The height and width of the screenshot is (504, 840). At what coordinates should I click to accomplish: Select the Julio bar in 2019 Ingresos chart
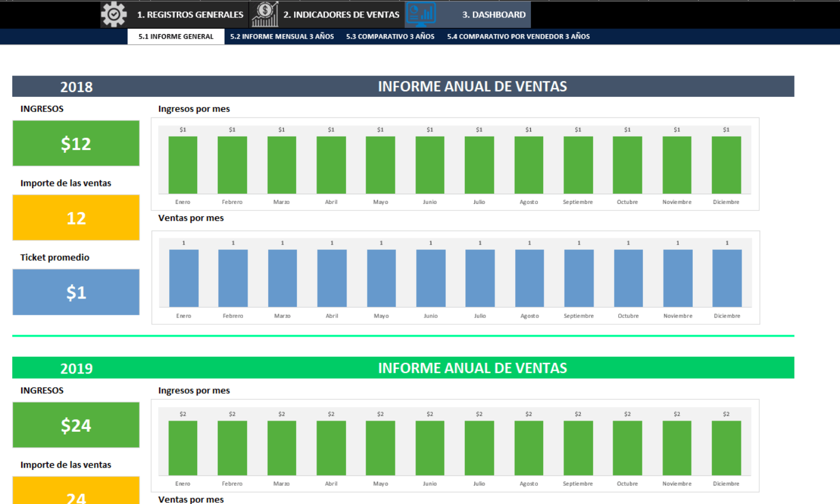click(479, 448)
